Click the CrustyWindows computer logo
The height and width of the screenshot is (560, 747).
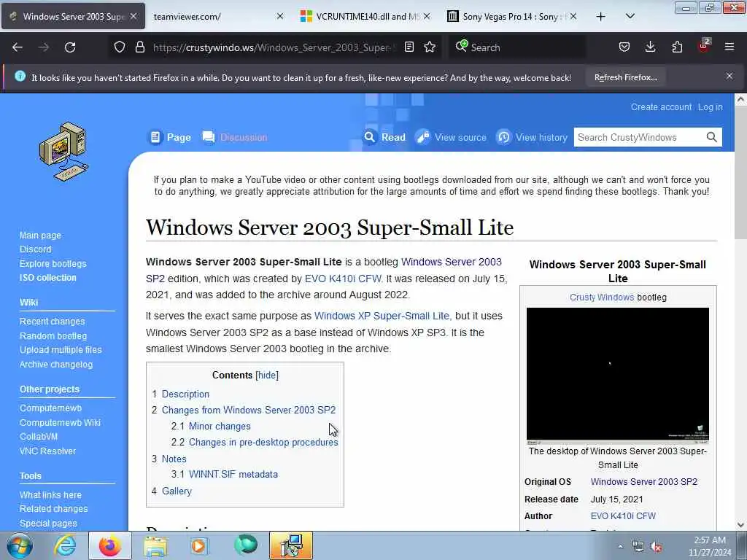click(x=63, y=152)
